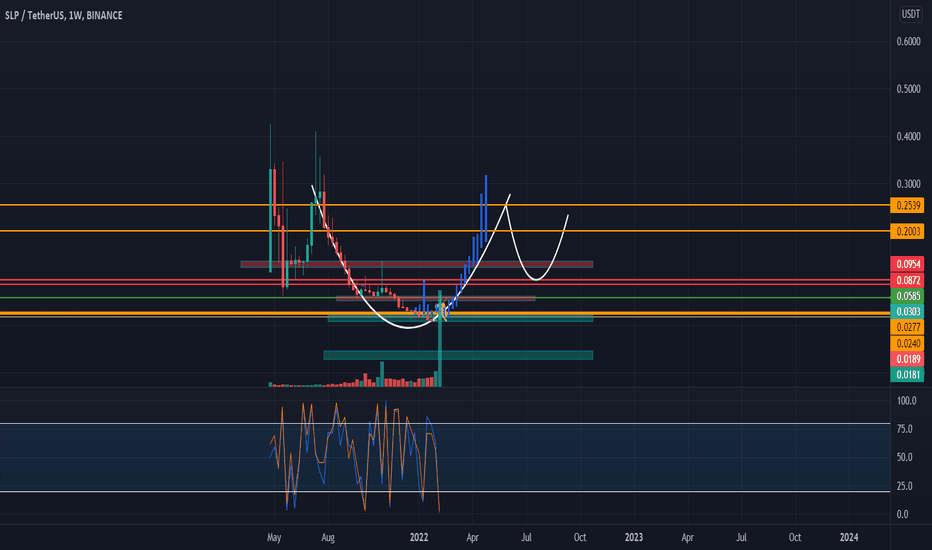932x550 pixels.
Task: Click the May label on time axis
Action: pos(274,538)
